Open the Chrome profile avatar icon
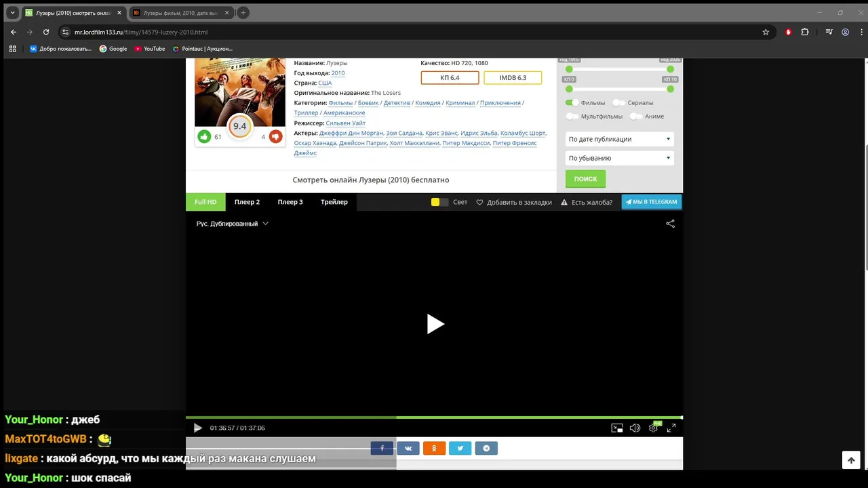Image resolution: width=868 pixels, height=488 pixels. pos(845,32)
